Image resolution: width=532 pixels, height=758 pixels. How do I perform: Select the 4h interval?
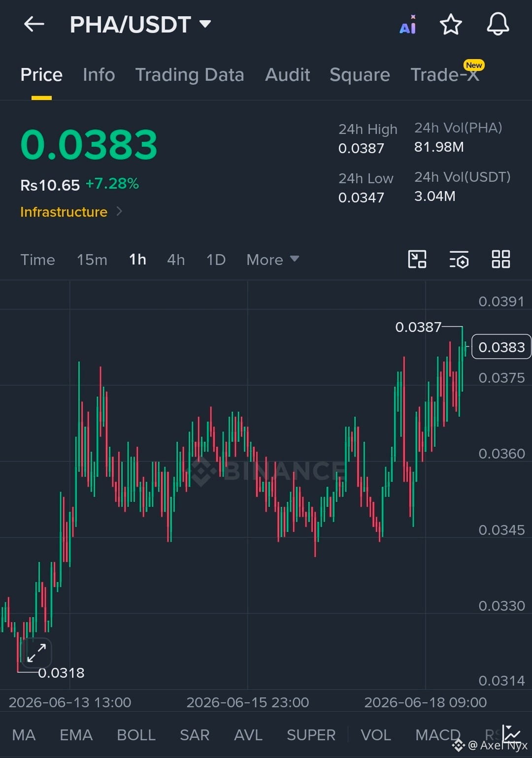click(176, 260)
